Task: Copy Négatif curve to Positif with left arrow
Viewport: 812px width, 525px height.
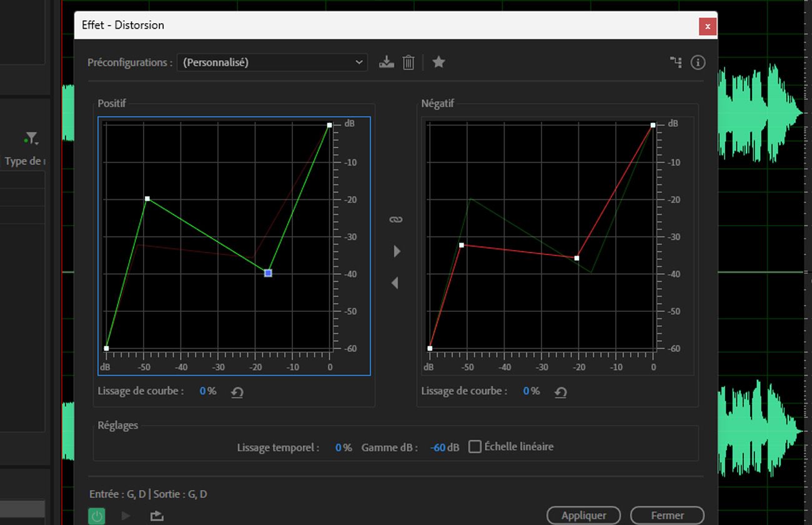Action: 395,283
